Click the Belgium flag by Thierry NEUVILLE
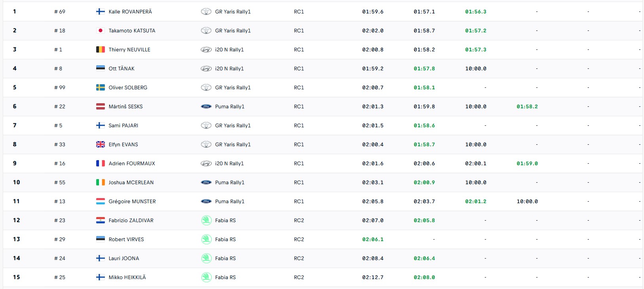 tap(101, 49)
